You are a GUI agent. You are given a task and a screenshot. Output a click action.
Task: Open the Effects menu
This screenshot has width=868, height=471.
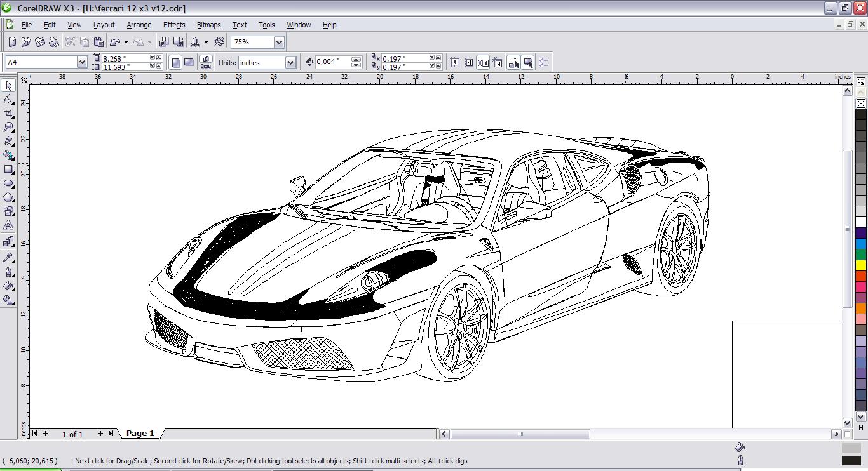173,25
